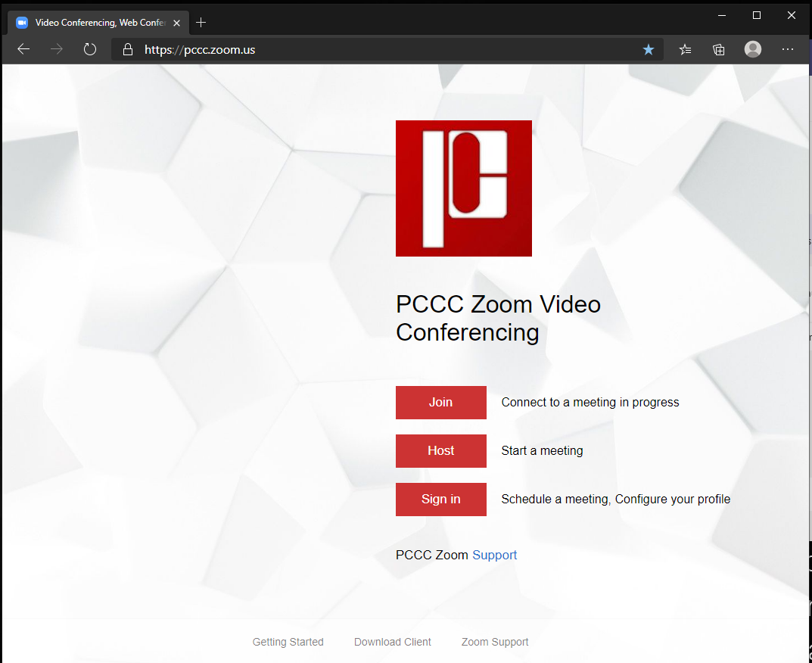The image size is (812, 663).
Task: Open a new browser tab
Action: point(201,22)
